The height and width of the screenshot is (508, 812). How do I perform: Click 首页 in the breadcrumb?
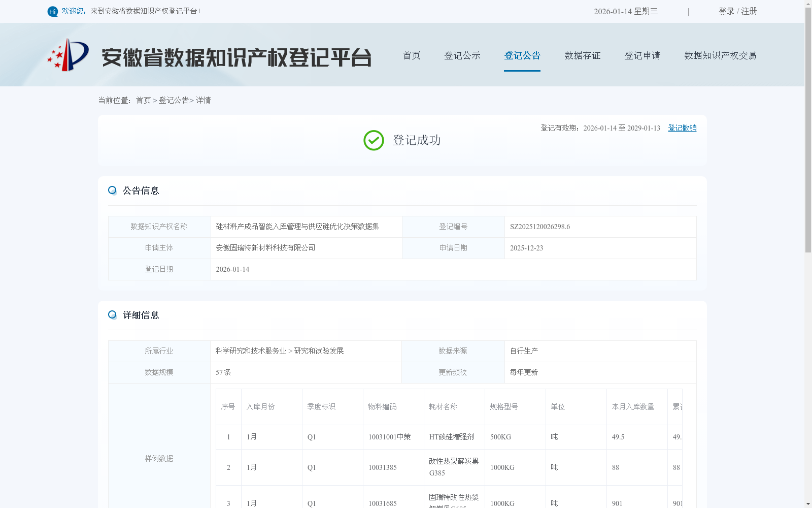(x=143, y=101)
